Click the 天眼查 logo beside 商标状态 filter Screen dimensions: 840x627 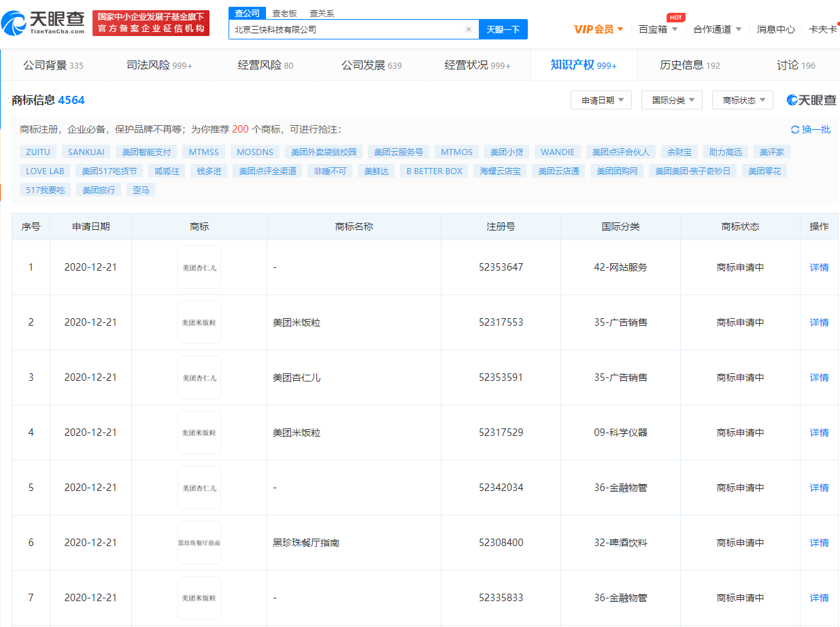811,100
